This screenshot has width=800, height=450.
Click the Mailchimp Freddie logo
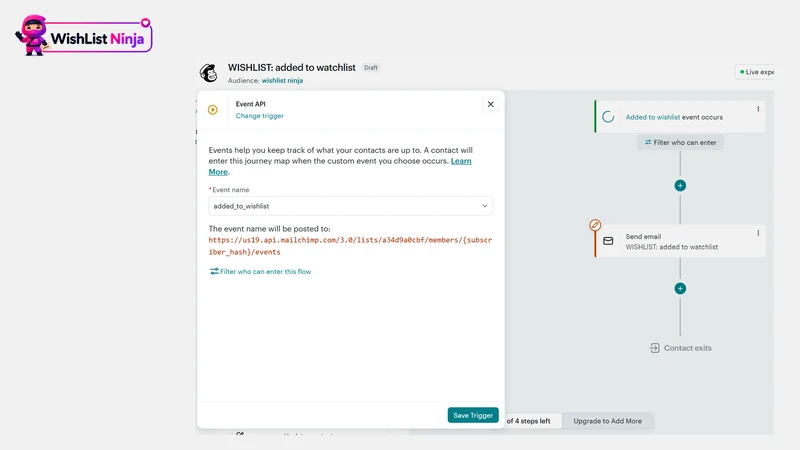pyautogui.click(x=208, y=73)
